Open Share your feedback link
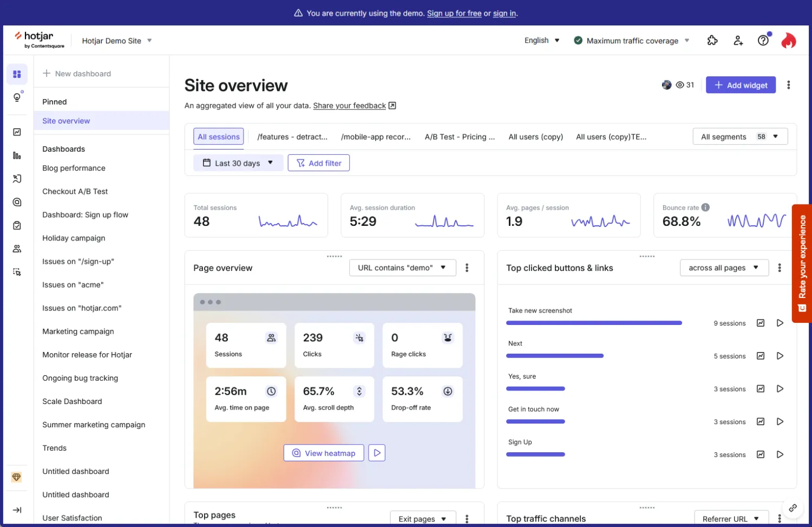This screenshot has width=812, height=527. (355, 106)
